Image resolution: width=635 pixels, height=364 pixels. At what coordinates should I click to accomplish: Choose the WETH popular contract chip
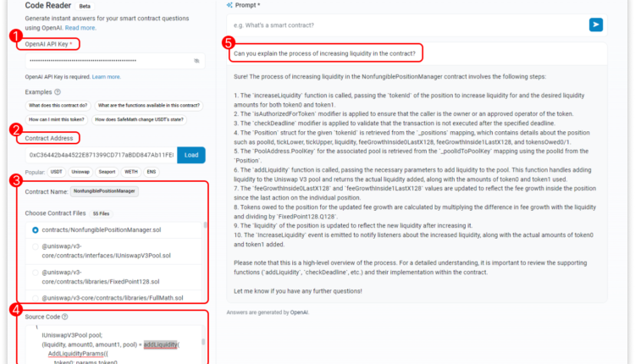click(x=130, y=172)
